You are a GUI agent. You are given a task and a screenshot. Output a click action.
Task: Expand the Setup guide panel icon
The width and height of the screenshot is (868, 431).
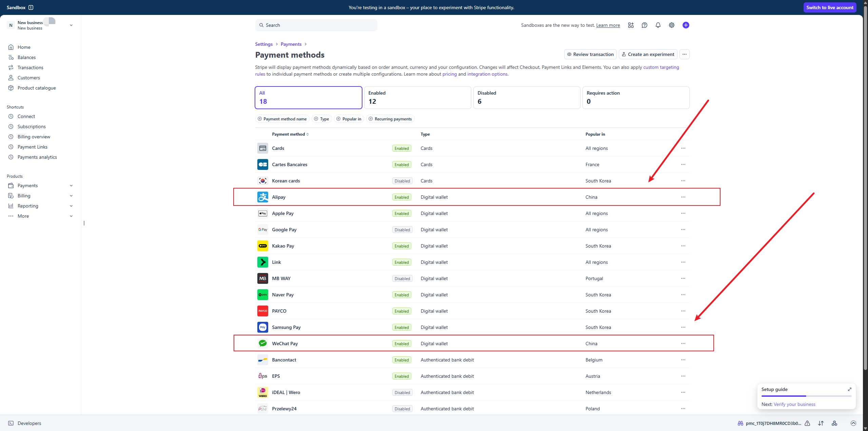[849, 389]
